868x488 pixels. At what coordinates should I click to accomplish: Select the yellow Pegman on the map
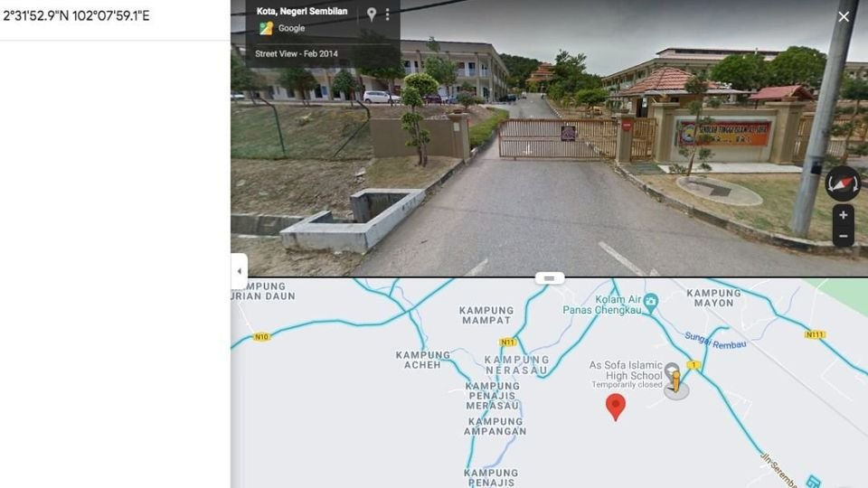click(676, 381)
